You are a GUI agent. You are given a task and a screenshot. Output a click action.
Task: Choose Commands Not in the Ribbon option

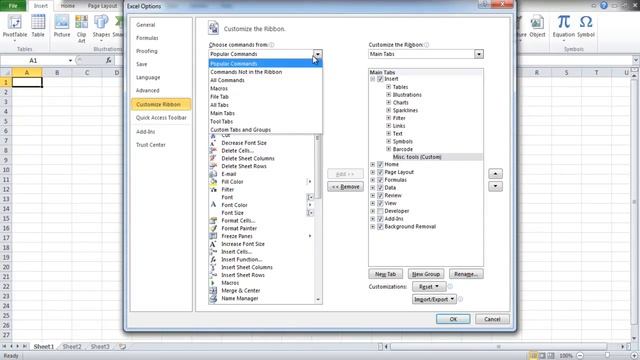tap(246, 72)
